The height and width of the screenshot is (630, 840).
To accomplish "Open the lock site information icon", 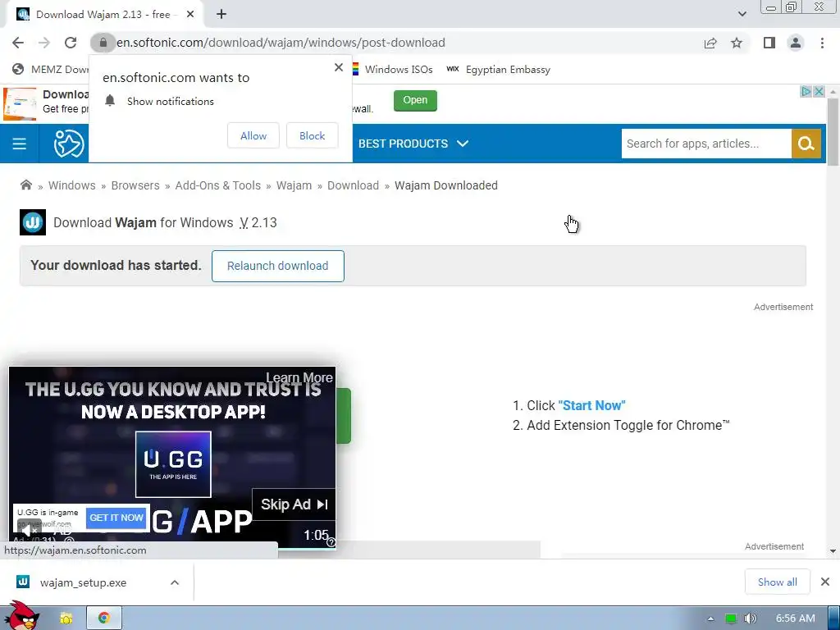I will pyautogui.click(x=103, y=43).
